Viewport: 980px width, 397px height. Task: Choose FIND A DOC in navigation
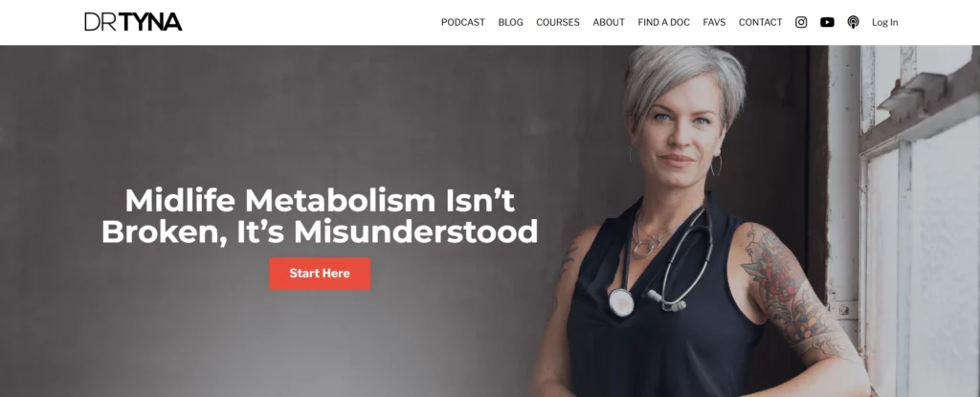coord(664,23)
